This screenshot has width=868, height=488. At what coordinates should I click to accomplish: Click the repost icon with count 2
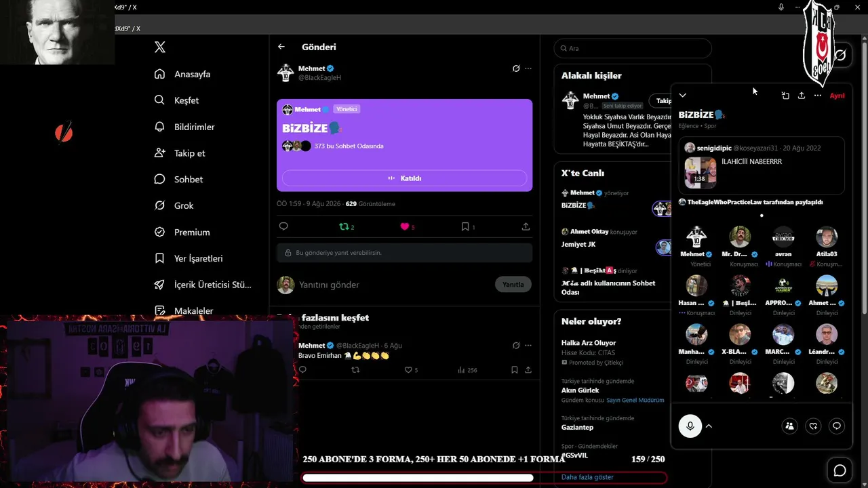tap(347, 226)
